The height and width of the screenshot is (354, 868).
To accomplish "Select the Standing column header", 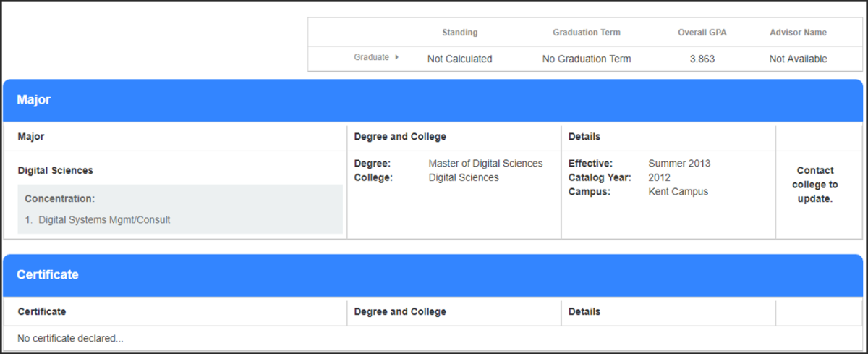I will (459, 33).
